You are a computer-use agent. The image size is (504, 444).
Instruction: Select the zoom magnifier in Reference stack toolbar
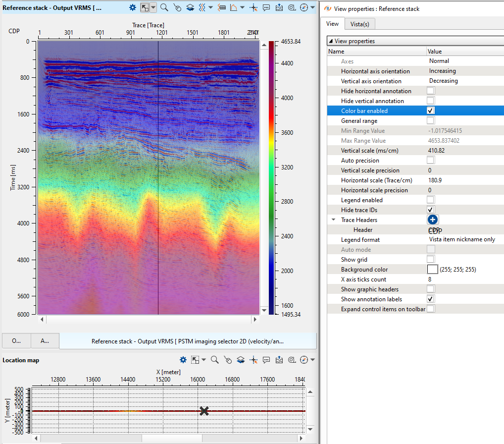click(x=164, y=7)
